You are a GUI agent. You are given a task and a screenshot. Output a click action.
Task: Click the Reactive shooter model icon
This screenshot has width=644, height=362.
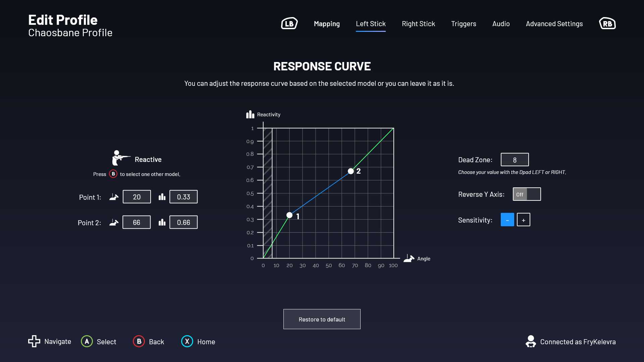click(x=120, y=158)
